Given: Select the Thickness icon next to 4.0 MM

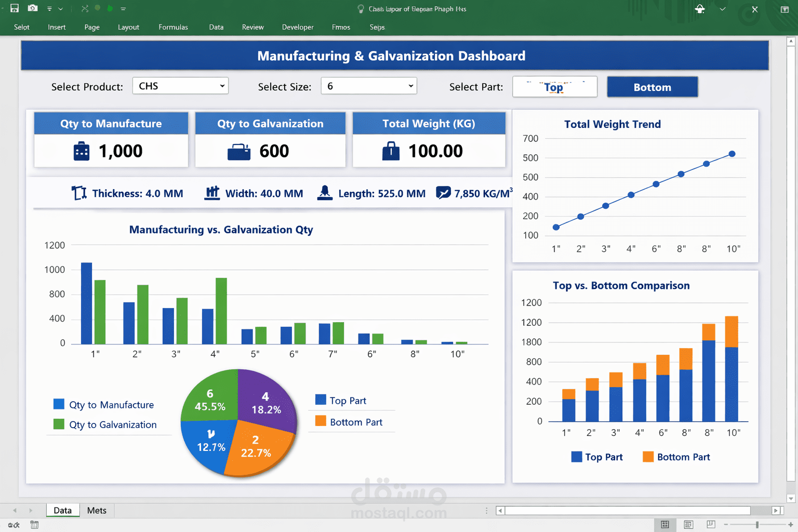Looking at the screenshot, I should (x=78, y=193).
